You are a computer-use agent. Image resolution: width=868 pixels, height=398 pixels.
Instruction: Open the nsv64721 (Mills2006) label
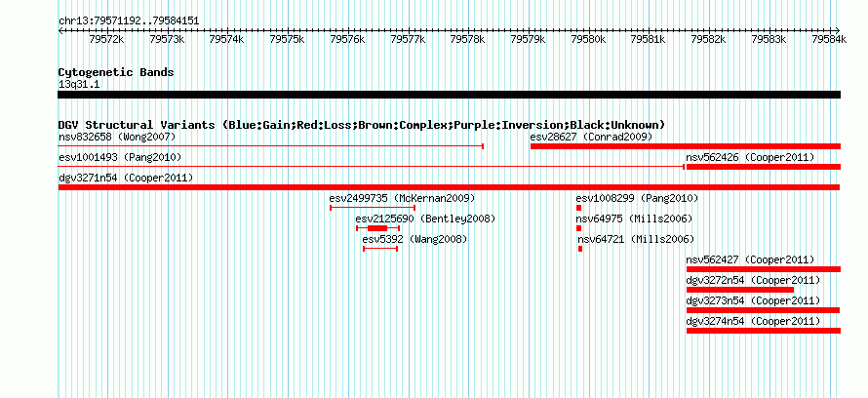coord(636,239)
